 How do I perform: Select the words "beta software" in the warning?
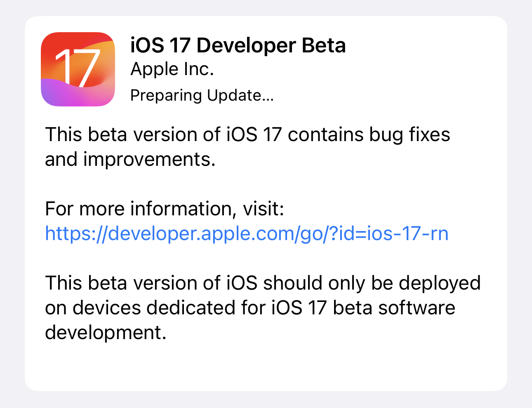(x=394, y=308)
